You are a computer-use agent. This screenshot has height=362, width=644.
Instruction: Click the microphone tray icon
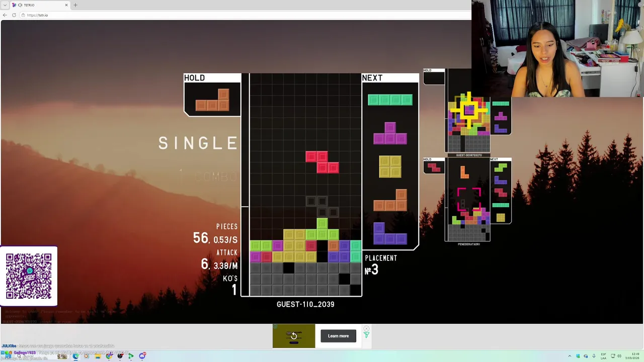point(594,356)
